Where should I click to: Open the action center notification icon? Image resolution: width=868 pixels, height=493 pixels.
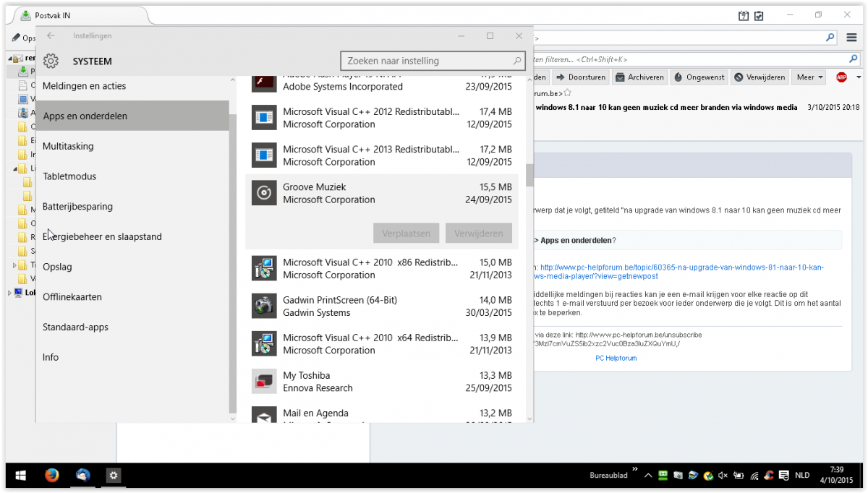point(785,476)
